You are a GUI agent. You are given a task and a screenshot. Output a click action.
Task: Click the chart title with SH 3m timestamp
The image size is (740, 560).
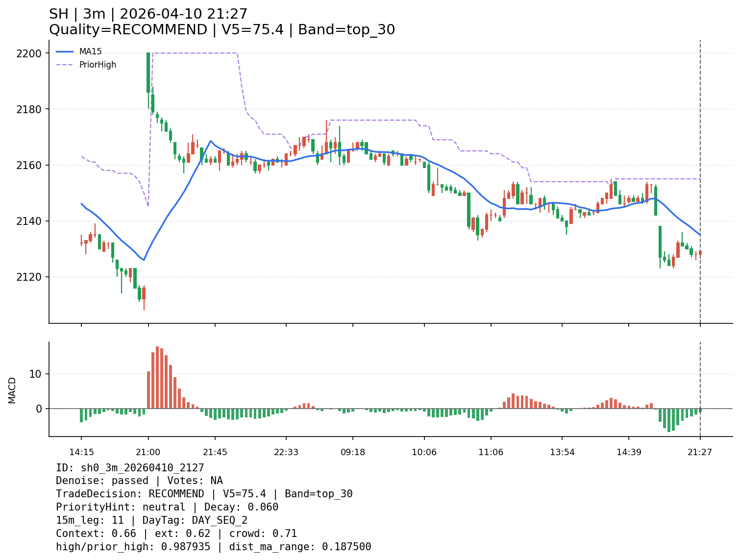click(x=148, y=14)
